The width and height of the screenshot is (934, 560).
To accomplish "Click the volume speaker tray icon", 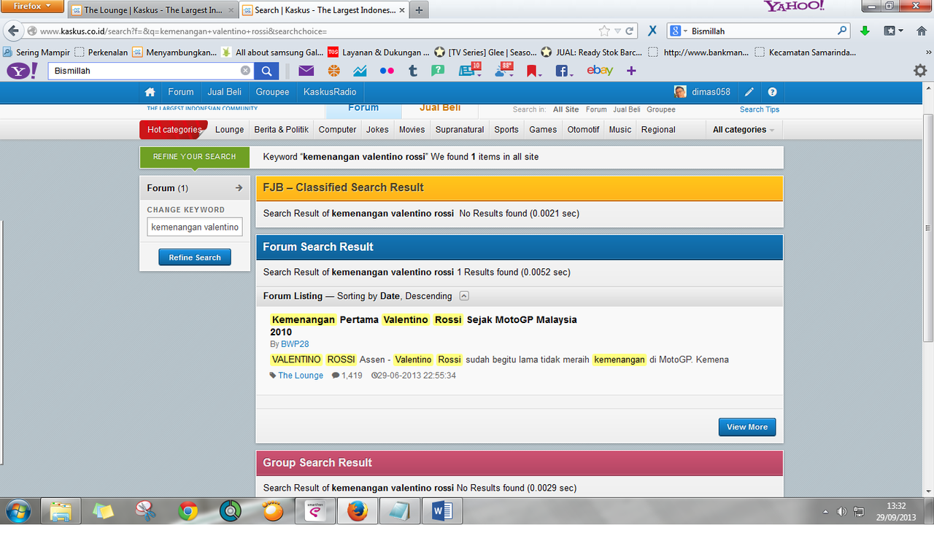I will pos(841,511).
